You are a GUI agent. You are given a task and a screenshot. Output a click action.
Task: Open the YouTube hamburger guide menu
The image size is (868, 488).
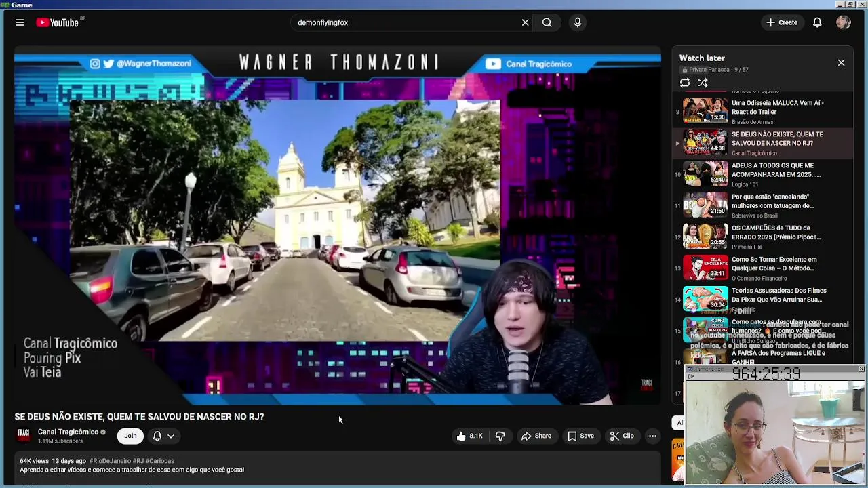(x=20, y=22)
